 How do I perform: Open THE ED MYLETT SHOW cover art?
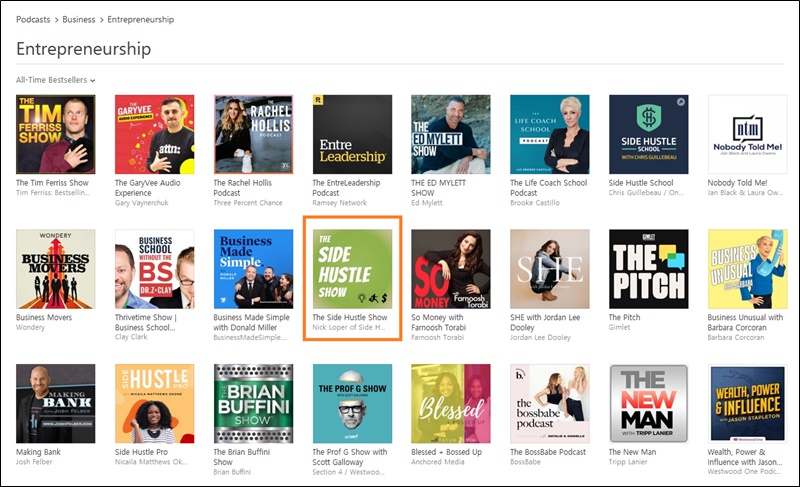[451, 134]
